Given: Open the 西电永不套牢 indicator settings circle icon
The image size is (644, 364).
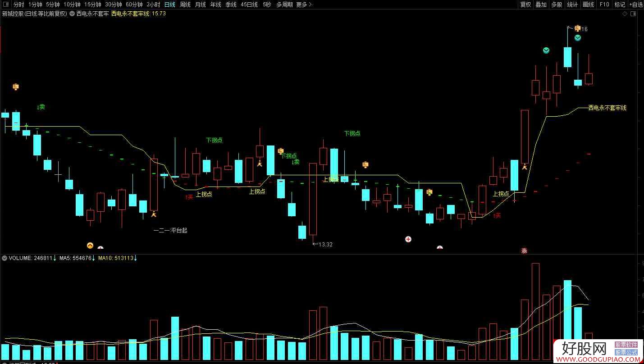Looking at the screenshot, I should coord(72,14).
